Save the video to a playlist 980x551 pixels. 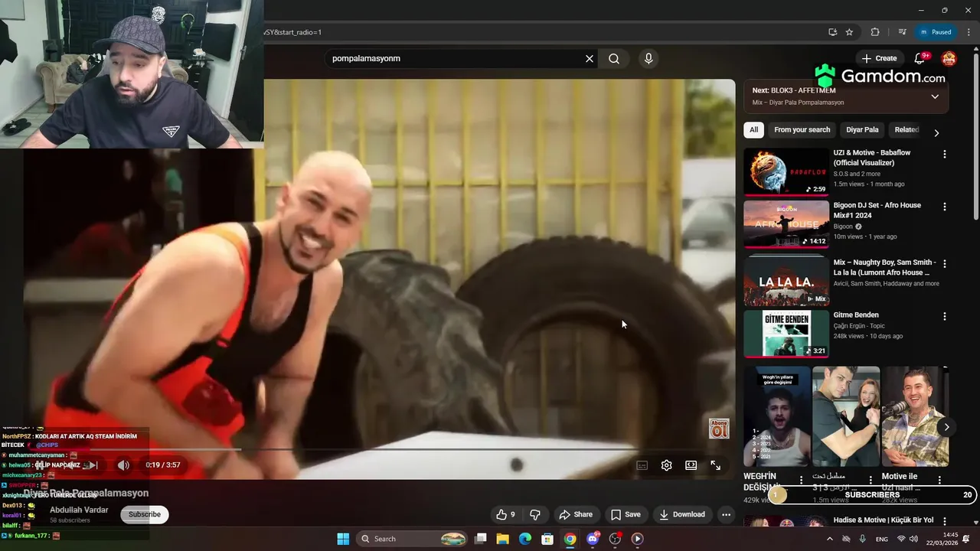click(626, 514)
